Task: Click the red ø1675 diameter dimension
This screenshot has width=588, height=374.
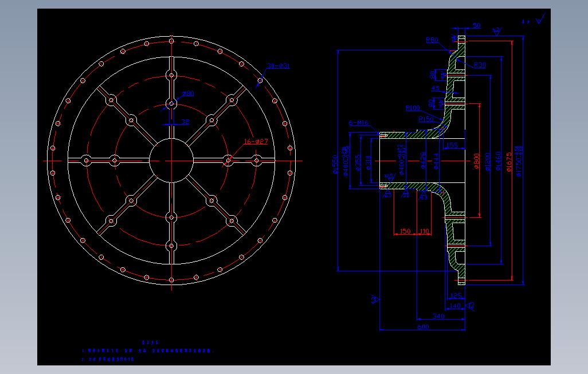Action: point(509,161)
